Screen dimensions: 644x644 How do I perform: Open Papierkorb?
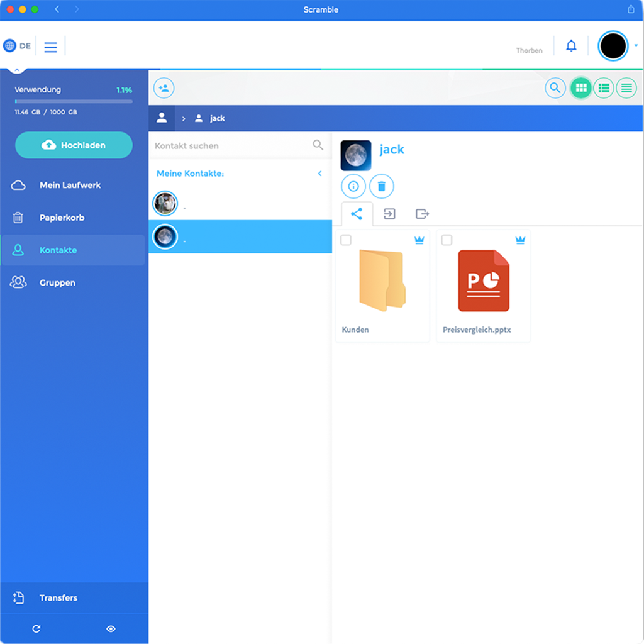tap(73, 218)
